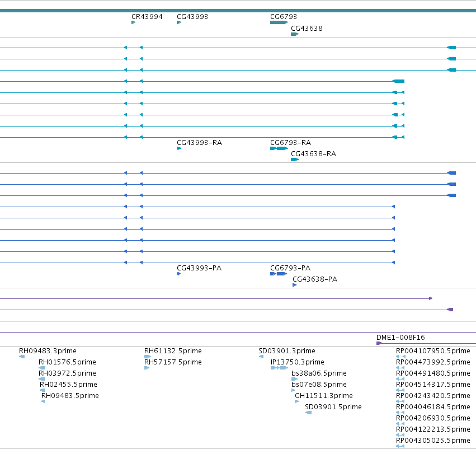Select RP004122213.5prime label
The image size is (476, 449).
pos(433,429)
